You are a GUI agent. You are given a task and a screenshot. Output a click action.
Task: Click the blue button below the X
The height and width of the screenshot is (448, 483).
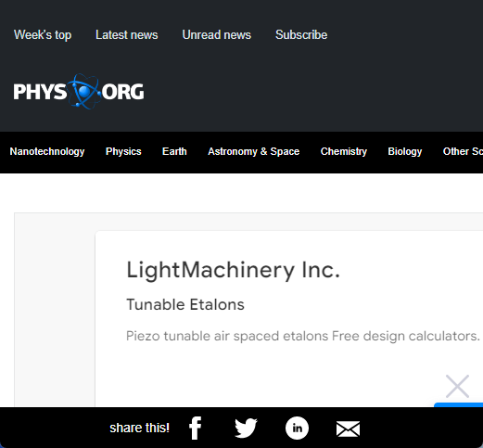459,404
